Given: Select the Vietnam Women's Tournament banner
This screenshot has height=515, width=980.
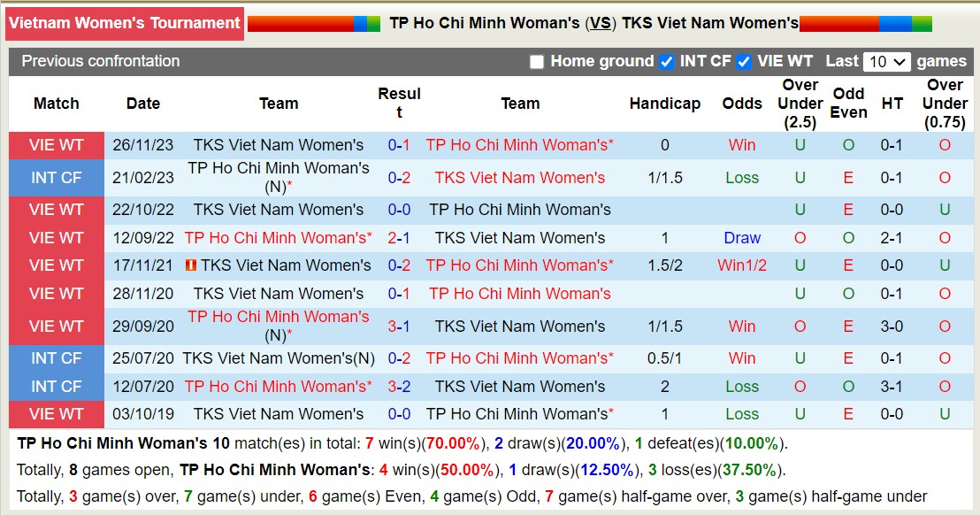Looking at the screenshot, I should [124, 24].
